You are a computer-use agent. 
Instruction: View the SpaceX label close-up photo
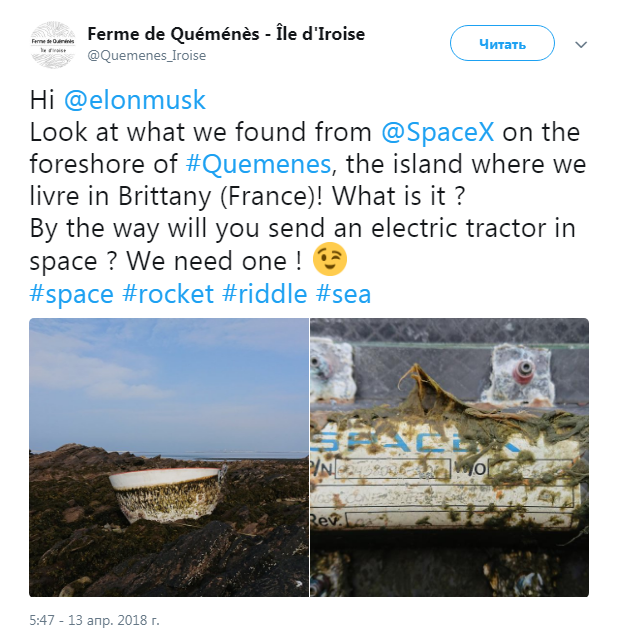(x=449, y=457)
